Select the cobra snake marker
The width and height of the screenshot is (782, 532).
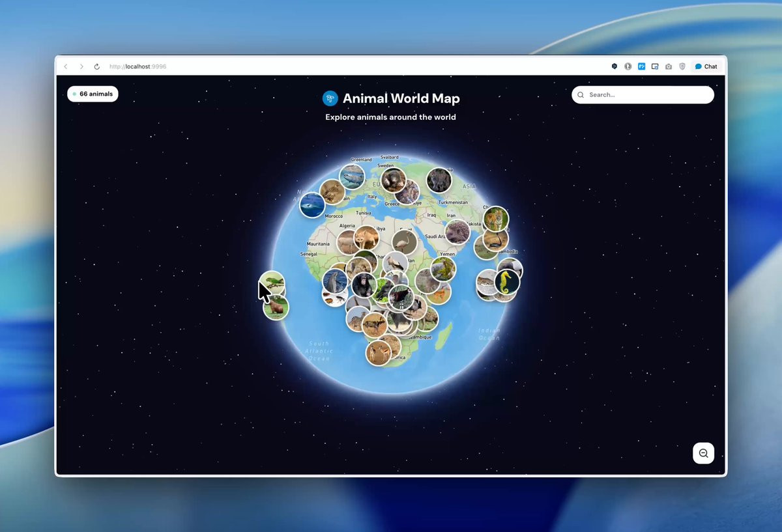click(x=496, y=240)
